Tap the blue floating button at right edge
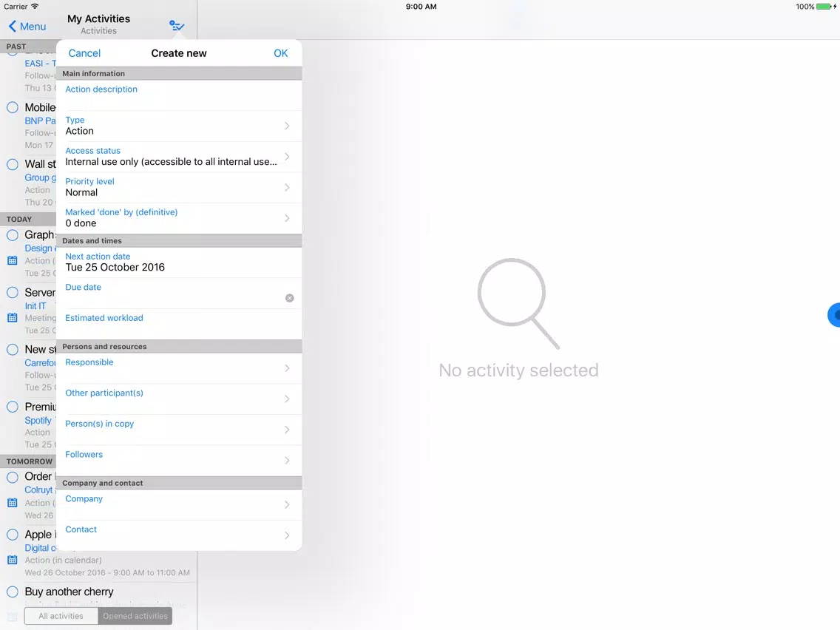 click(833, 315)
